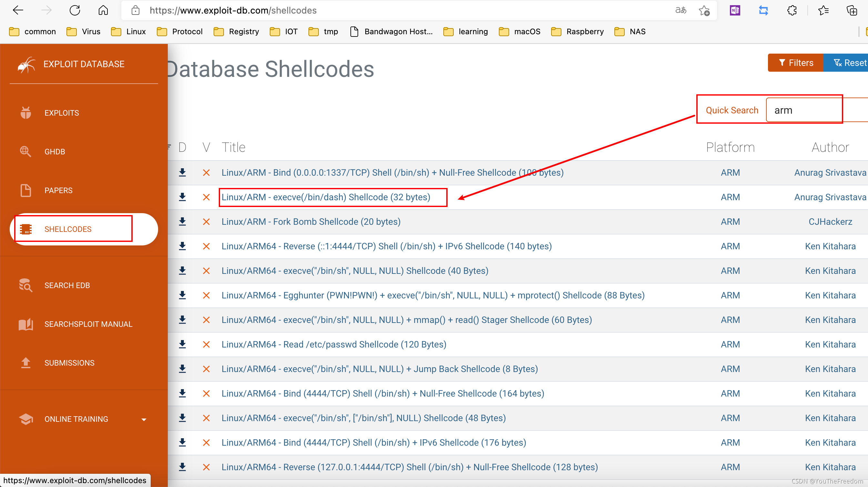Image resolution: width=868 pixels, height=487 pixels.
Task: Open the Searchsploit Manual page
Action: click(x=88, y=324)
